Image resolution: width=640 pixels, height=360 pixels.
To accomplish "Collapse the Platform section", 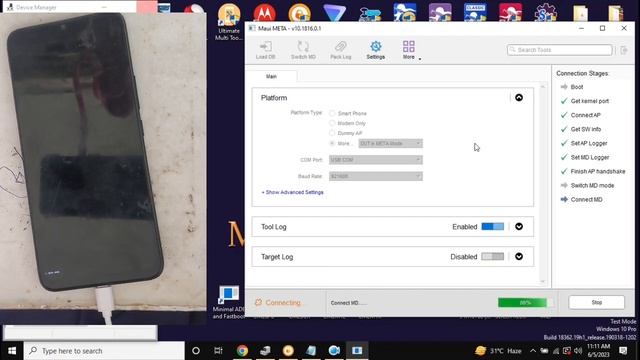I will 519,98.
